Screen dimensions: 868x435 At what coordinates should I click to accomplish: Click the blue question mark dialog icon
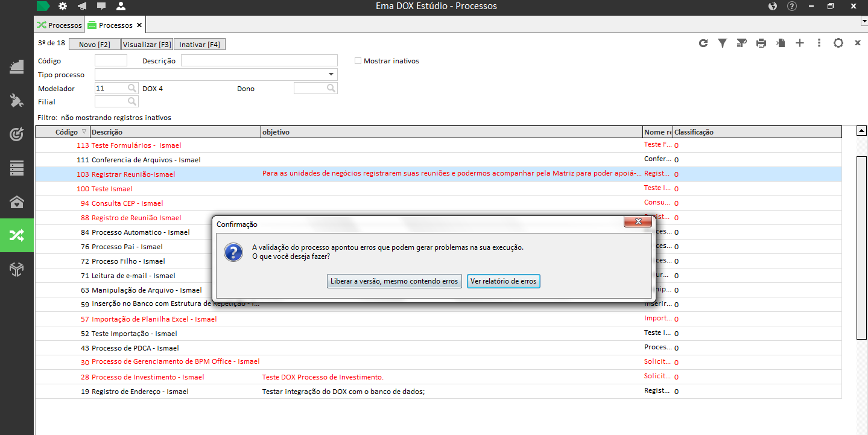pyautogui.click(x=233, y=252)
